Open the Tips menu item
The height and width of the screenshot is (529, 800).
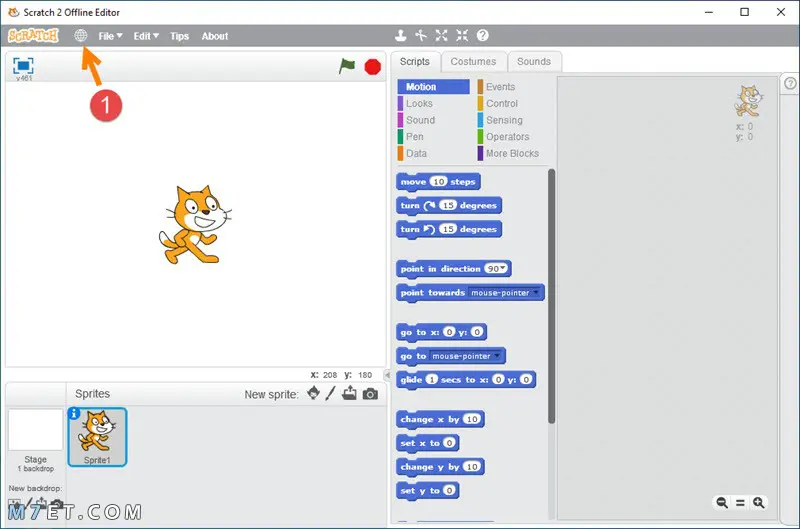[180, 36]
